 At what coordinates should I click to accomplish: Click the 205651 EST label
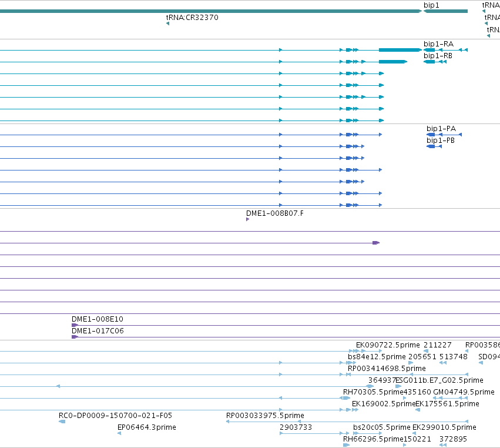pos(422,357)
